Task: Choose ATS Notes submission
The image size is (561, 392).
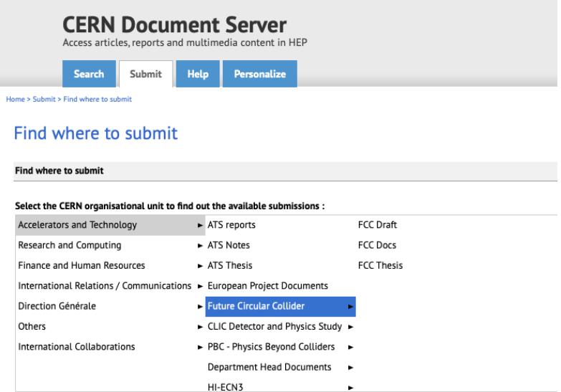Action: pos(229,245)
